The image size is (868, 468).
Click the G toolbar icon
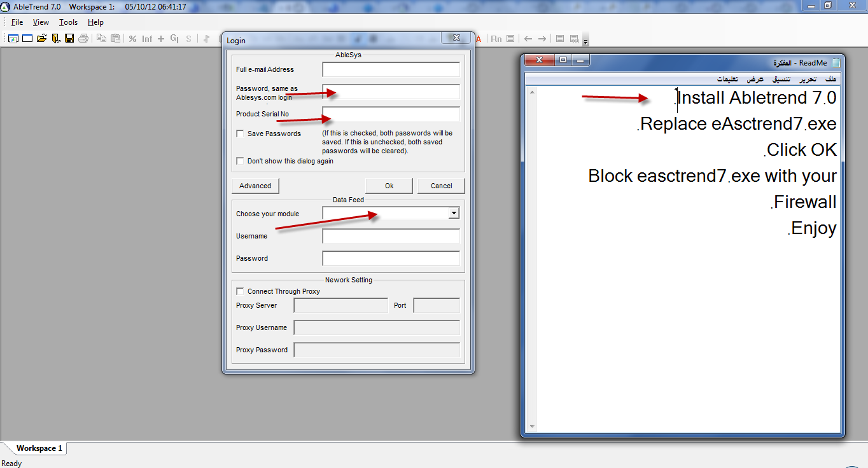pyautogui.click(x=174, y=39)
